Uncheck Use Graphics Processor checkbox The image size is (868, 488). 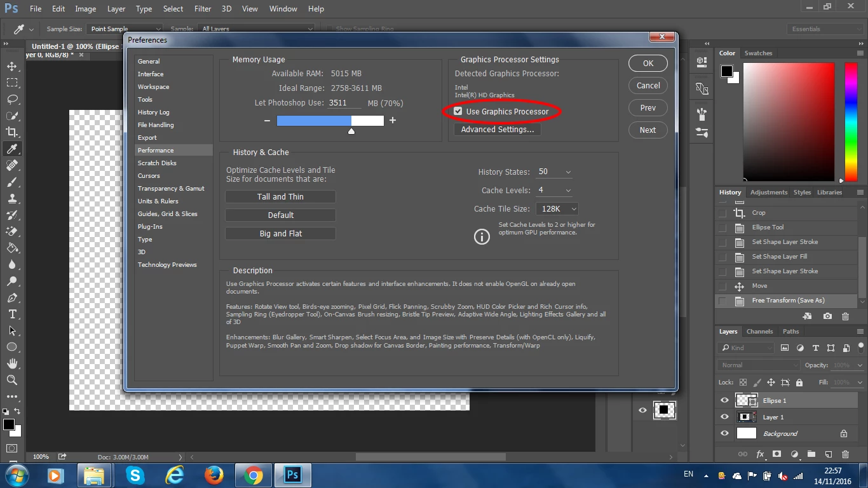tap(458, 111)
